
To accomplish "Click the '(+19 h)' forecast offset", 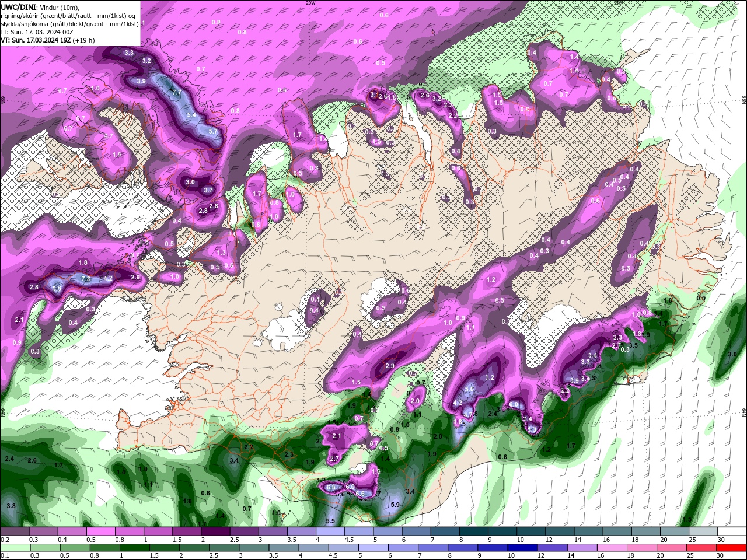I will (x=83, y=40).
